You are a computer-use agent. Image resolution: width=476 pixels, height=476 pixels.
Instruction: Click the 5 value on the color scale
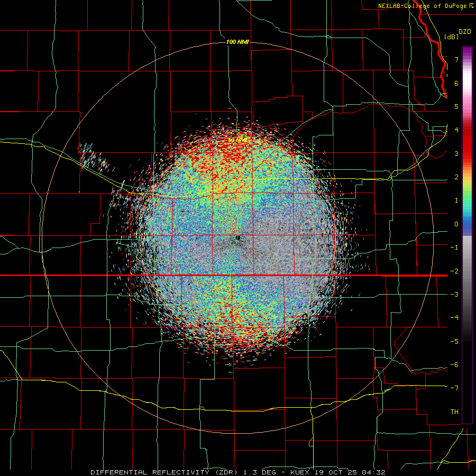[456, 106]
